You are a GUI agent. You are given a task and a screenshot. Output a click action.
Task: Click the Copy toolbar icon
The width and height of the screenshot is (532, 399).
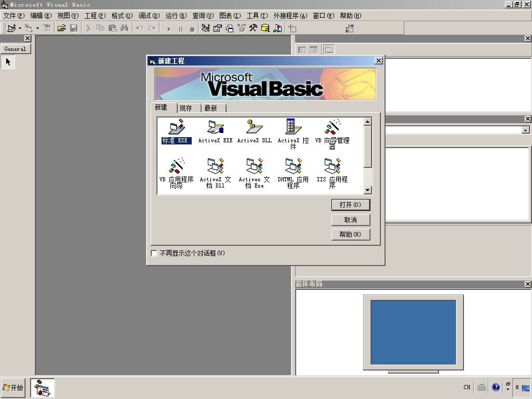tap(100, 28)
